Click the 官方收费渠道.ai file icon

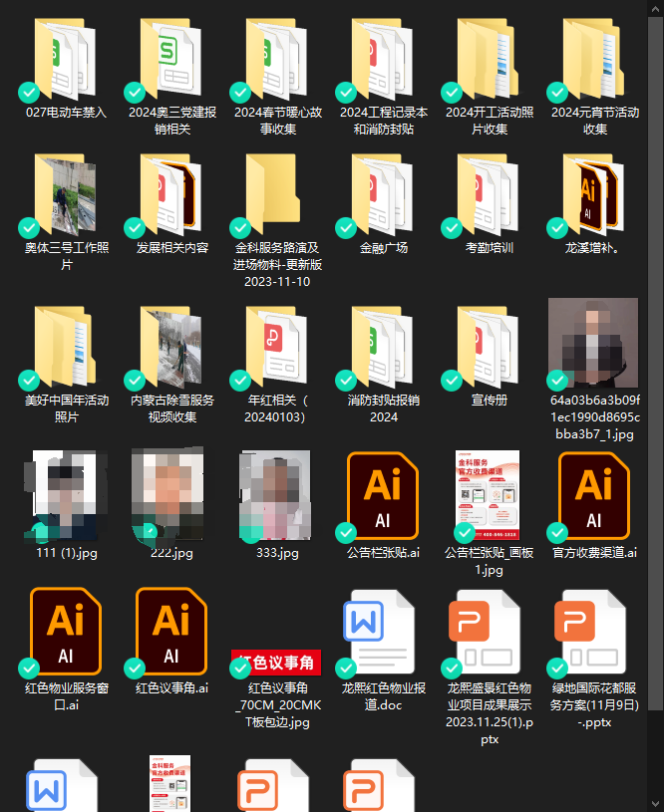pyautogui.click(x=594, y=493)
